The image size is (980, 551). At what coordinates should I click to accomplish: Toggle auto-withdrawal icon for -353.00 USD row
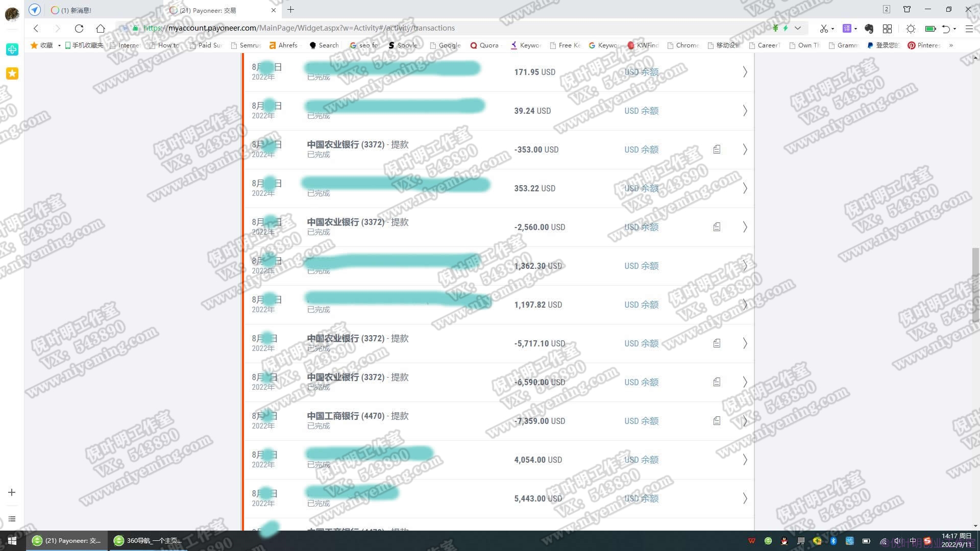pos(716,148)
